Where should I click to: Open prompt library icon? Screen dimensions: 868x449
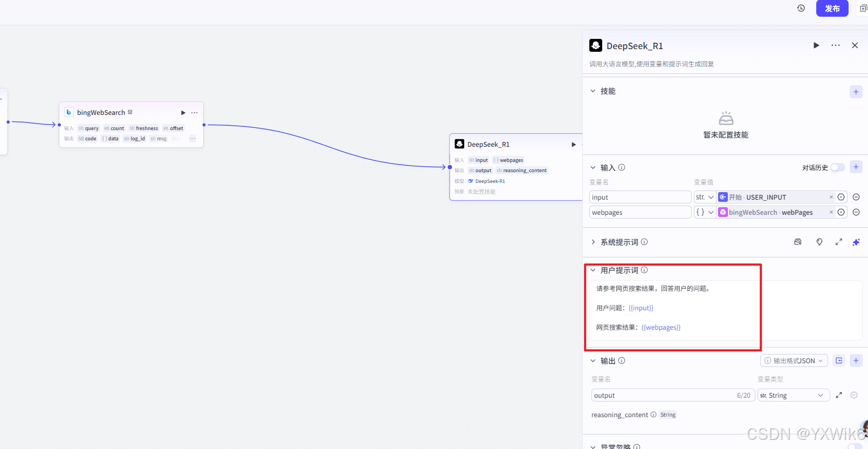(798, 242)
